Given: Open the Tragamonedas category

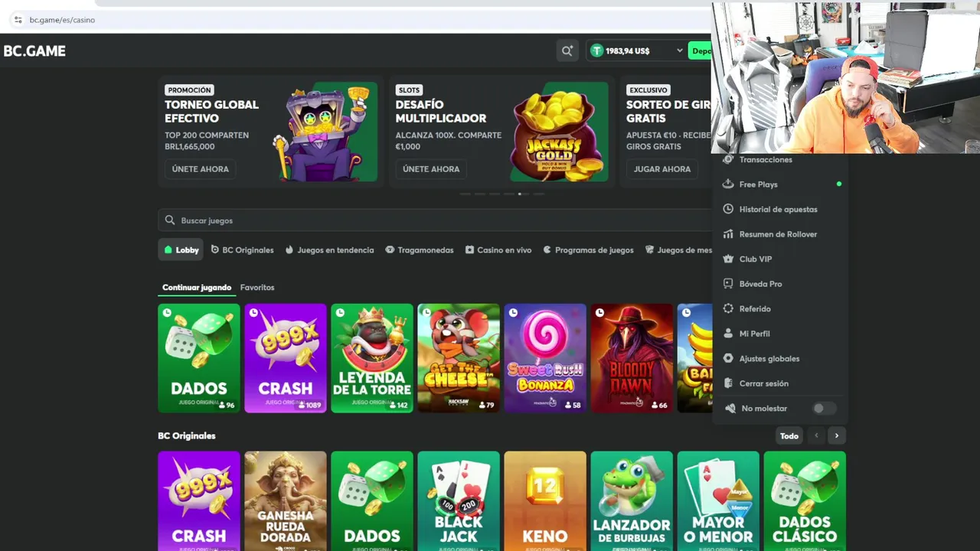Looking at the screenshot, I should [x=419, y=249].
